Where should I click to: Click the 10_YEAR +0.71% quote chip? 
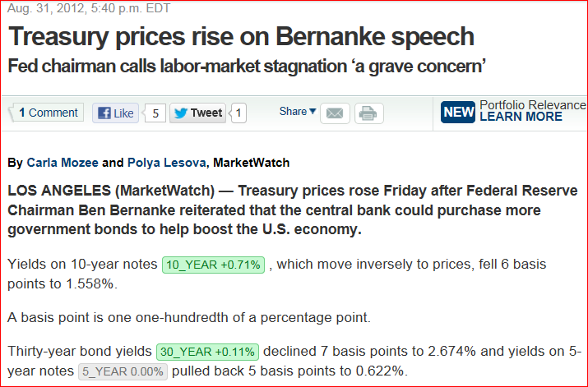point(213,265)
